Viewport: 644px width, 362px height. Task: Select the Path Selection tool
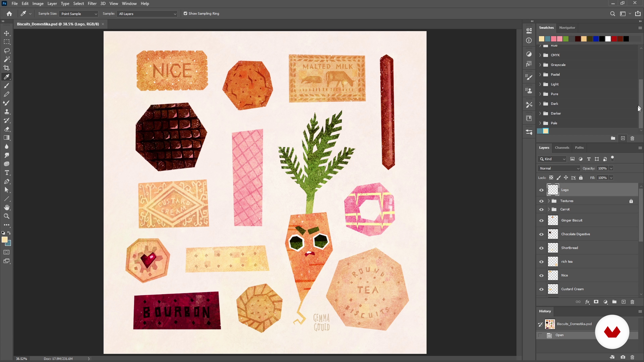click(x=7, y=190)
